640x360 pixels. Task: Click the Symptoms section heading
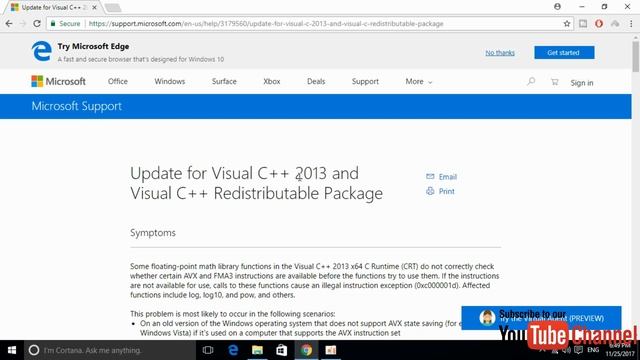tap(153, 233)
